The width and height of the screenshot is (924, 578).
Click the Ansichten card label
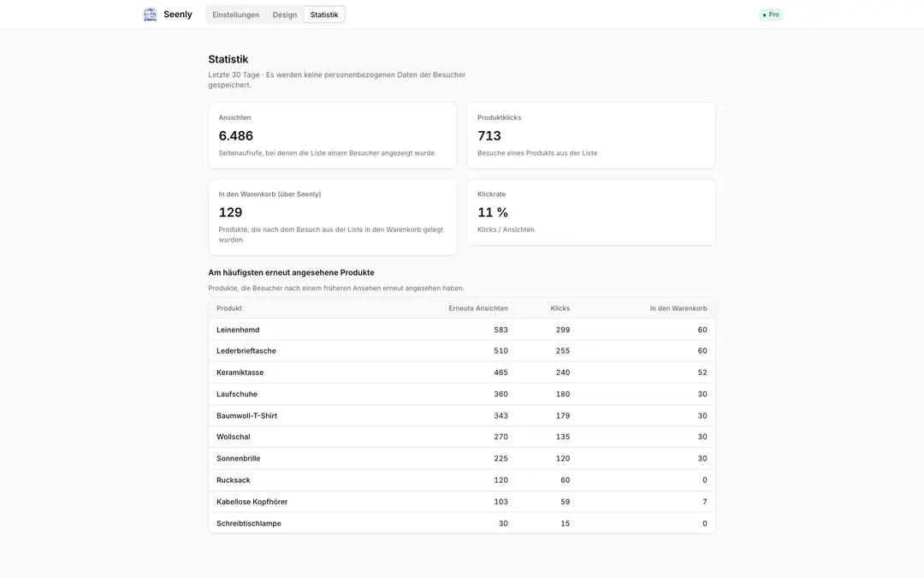[x=234, y=118]
